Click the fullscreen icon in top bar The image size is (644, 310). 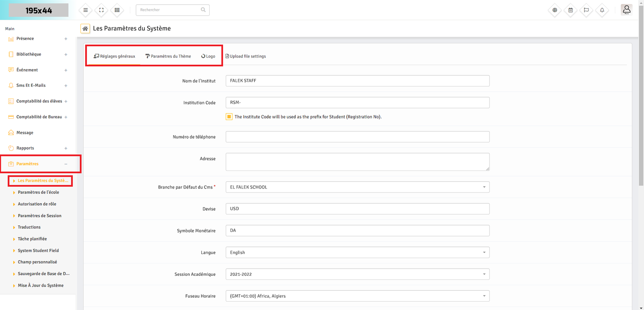click(x=101, y=10)
